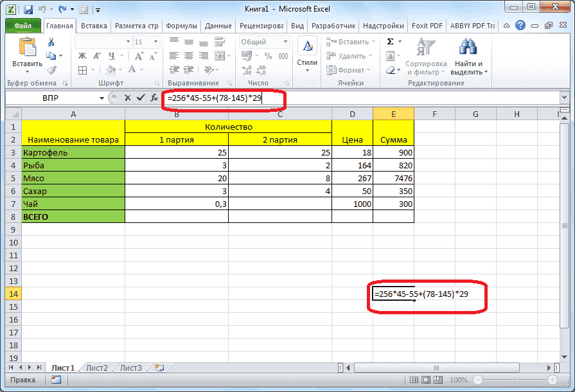Toggle underline formatting with the Ч icon

pyautogui.click(x=111, y=56)
